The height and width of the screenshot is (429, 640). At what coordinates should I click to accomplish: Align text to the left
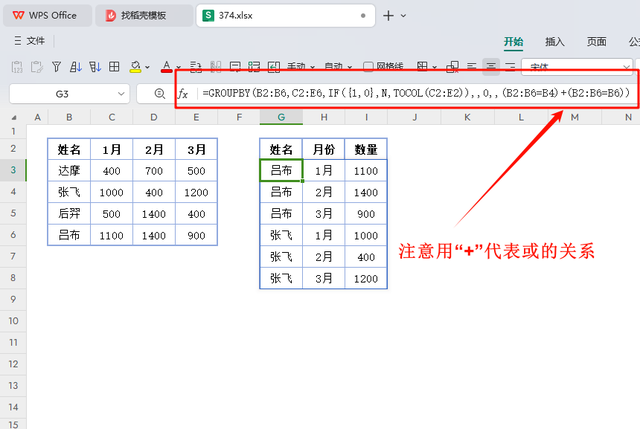(x=472, y=67)
